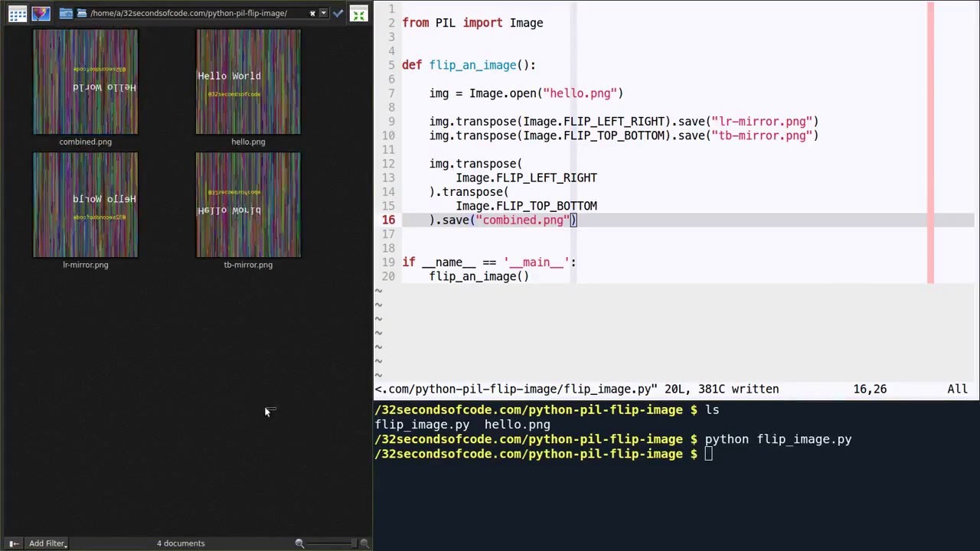Click the green fullscreen arrows icon

click(x=358, y=14)
